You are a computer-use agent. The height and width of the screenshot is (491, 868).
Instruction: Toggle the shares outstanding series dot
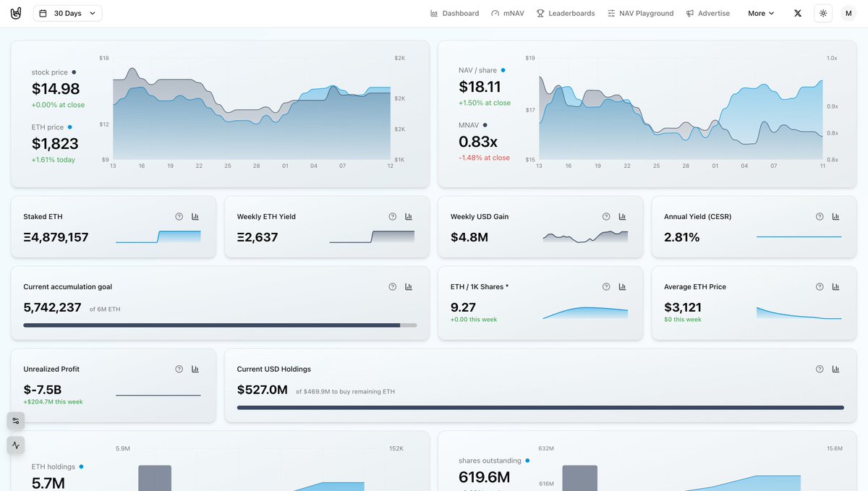(527, 461)
